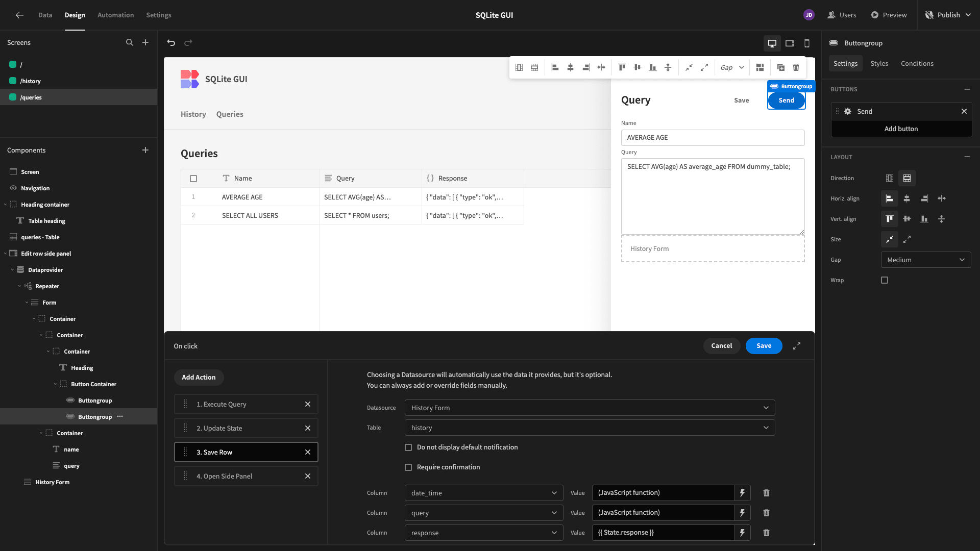The width and height of the screenshot is (980, 551).
Task: Cancel the On click drawer
Action: tap(722, 346)
